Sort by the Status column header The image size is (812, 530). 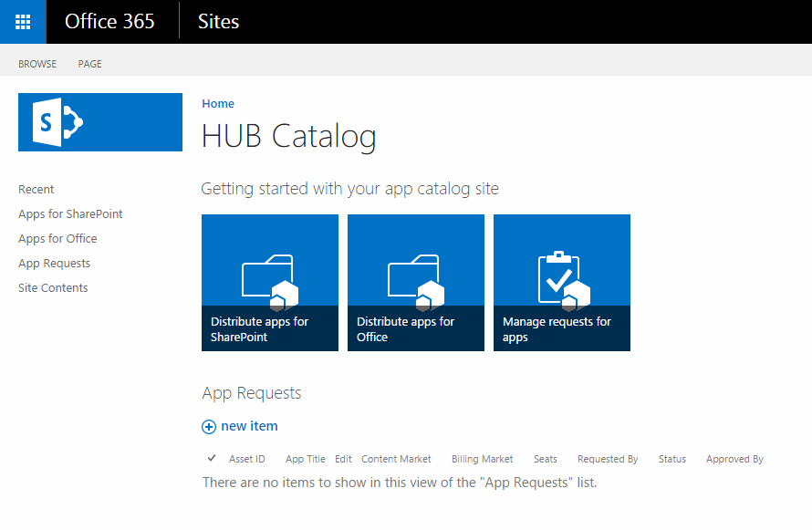(x=672, y=459)
